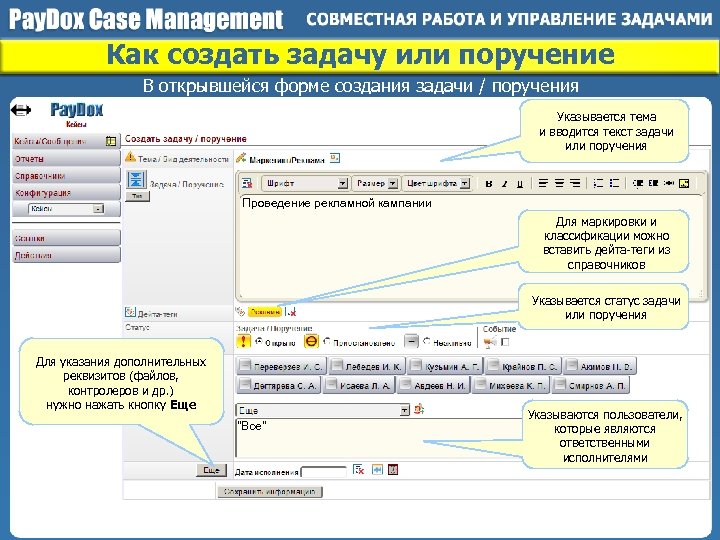Image resolution: width=720 pixels, height=540 pixels.
Task: Select user button Исаева Л. А.
Action: 359,385
